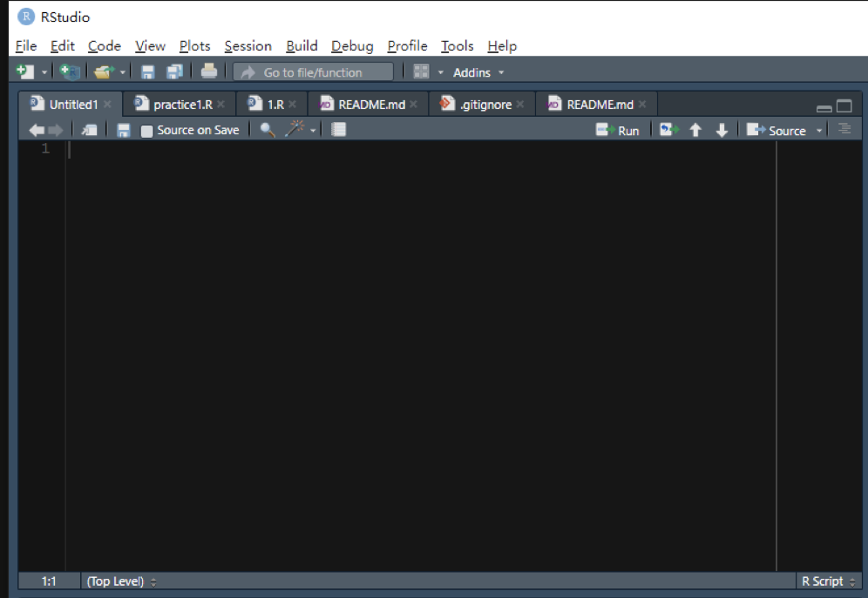Open the R Script file type selector
868x598 pixels.
(829, 581)
